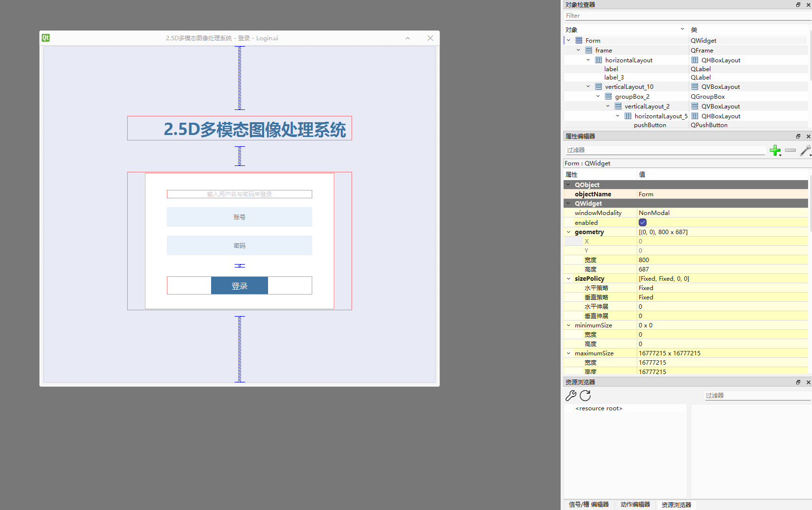Screen dimensions: 812x510
Task: Select <resource root> in the resource browser
Action: (599, 408)
